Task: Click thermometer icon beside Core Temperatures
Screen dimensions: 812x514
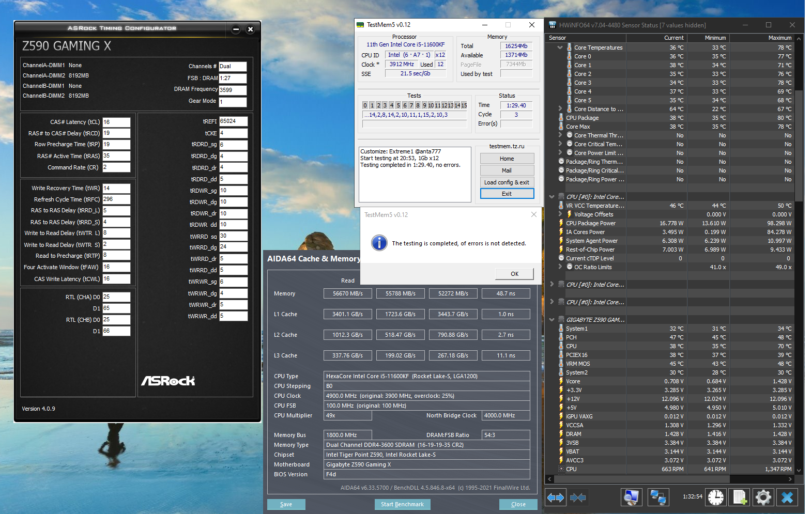Action: 569,48
